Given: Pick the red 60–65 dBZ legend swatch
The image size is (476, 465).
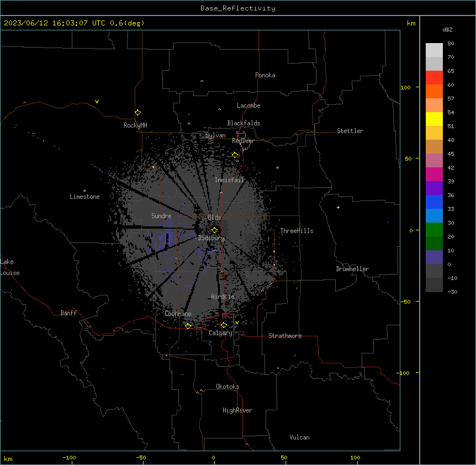Looking at the screenshot, I should click(x=434, y=77).
